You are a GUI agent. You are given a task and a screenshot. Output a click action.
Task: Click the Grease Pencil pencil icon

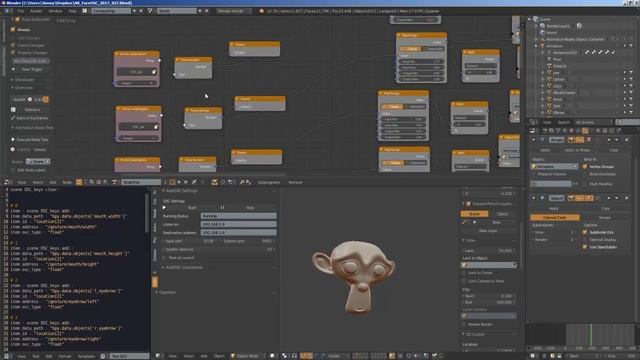(464, 222)
